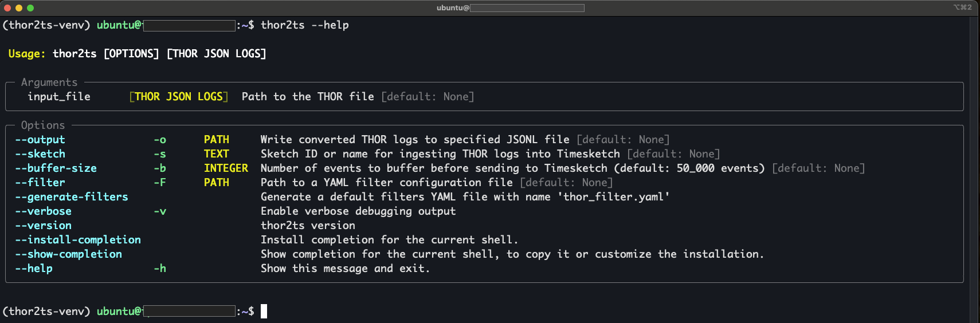This screenshot has height=323, width=980.
Task: Click 'Enable verbose debugging output' description
Action: (358, 211)
